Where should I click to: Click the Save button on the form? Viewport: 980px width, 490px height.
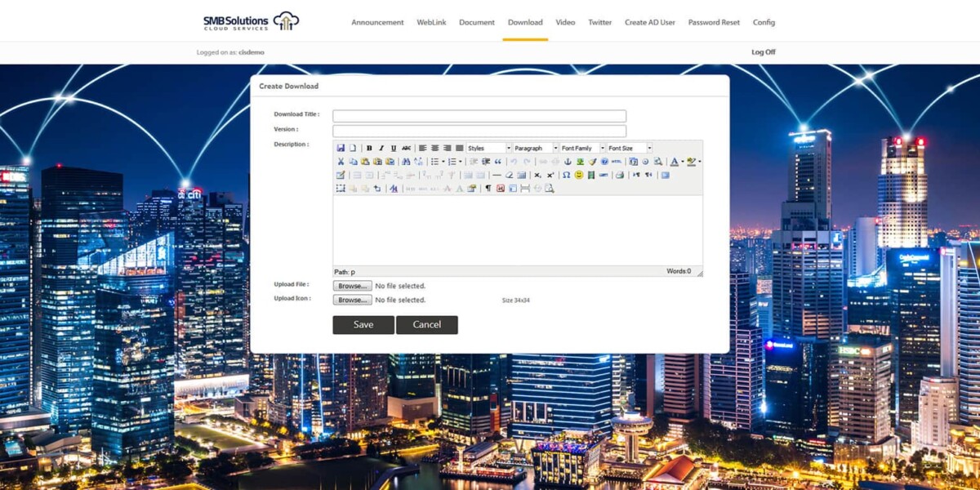coord(363,324)
